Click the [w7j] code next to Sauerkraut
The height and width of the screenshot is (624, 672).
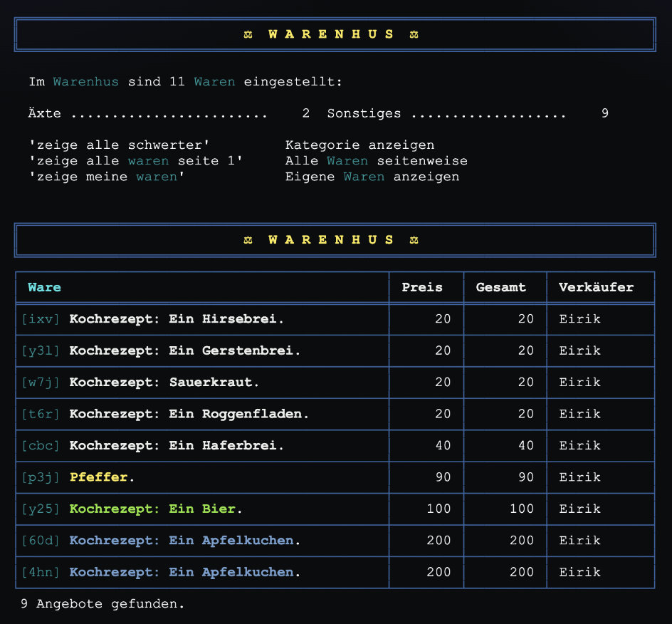coord(41,383)
